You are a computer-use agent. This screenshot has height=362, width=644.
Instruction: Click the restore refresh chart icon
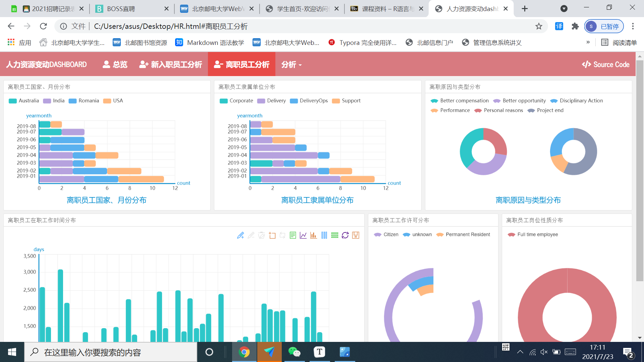pyautogui.click(x=345, y=235)
